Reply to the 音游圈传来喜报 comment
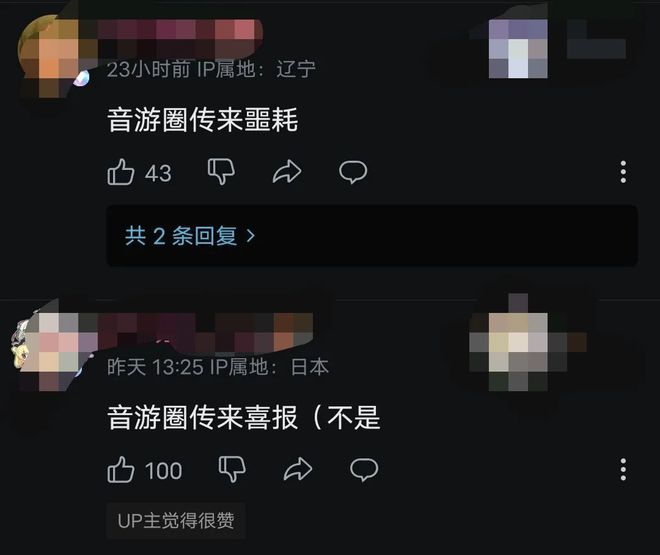This screenshot has height=555, width=660. (x=364, y=470)
